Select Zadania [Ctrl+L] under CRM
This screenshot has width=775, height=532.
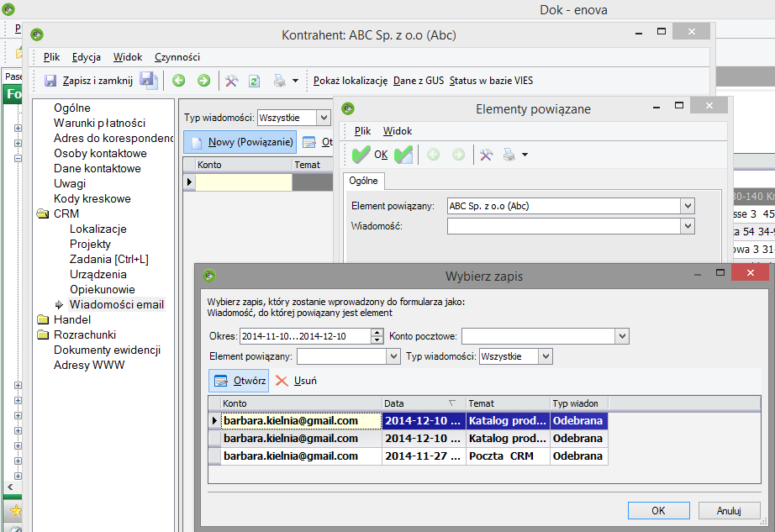pyautogui.click(x=109, y=260)
